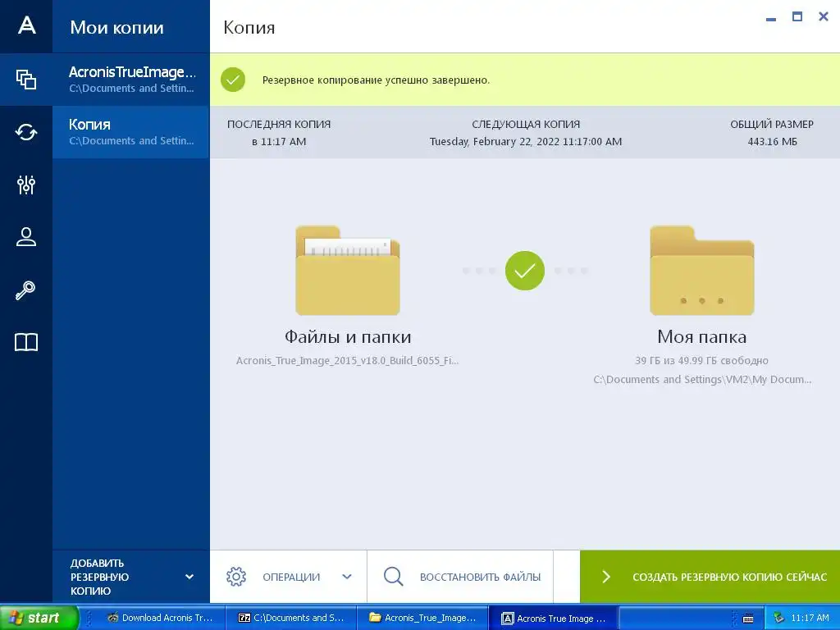Open the Backup section icon in sidebar

(26, 80)
